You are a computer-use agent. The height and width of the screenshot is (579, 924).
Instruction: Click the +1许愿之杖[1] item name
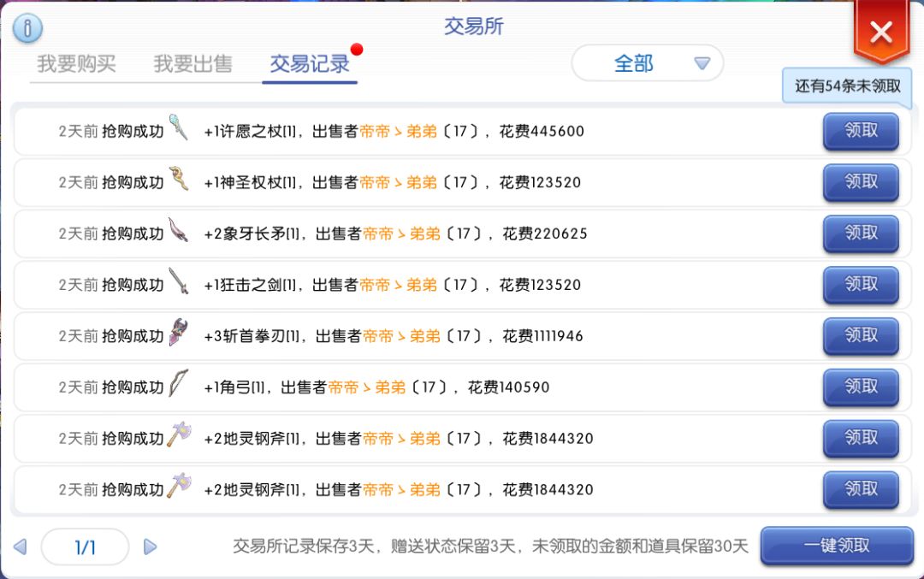(x=251, y=131)
